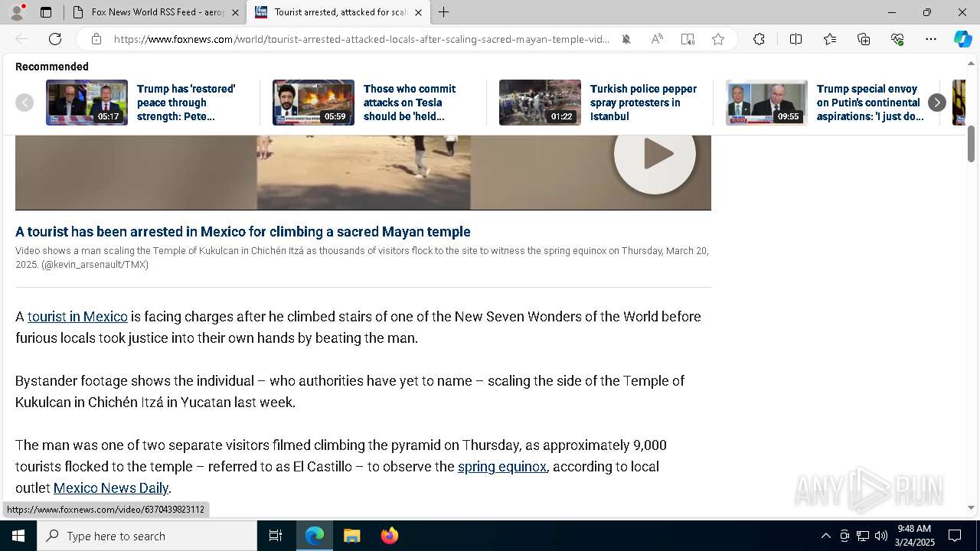Click the taskbar search box

click(x=147, y=536)
